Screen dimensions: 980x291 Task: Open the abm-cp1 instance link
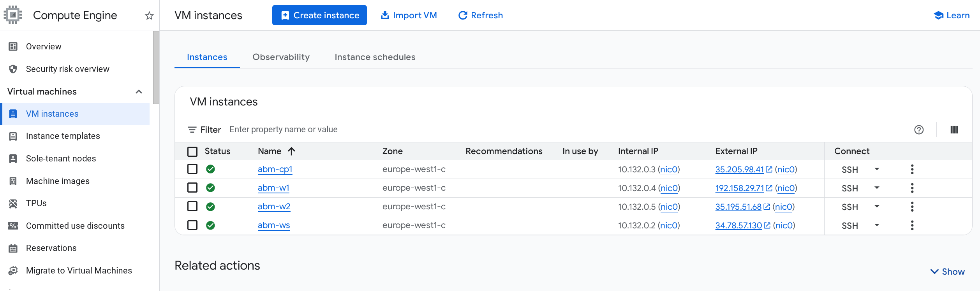(x=275, y=169)
